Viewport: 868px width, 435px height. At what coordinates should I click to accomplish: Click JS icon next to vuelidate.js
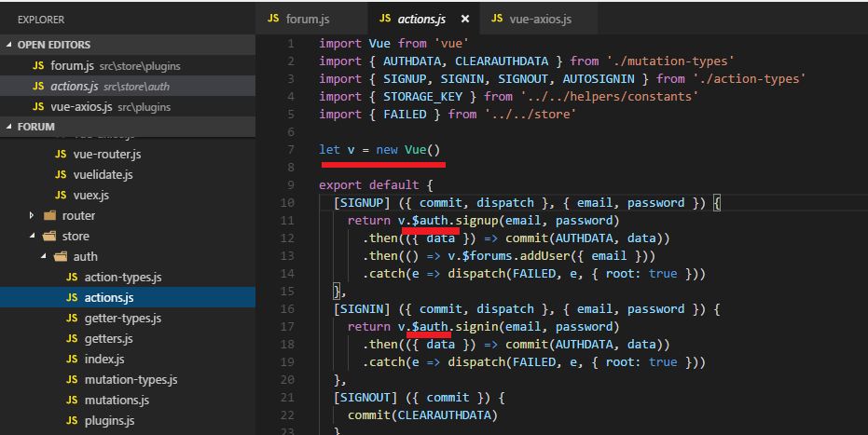click(x=61, y=175)
